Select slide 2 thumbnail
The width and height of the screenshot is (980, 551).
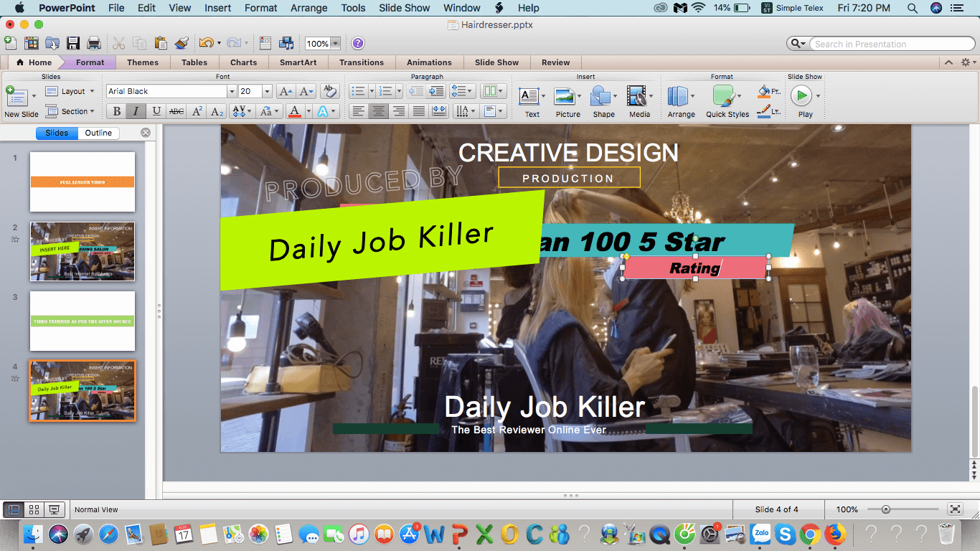pos(83,251)
